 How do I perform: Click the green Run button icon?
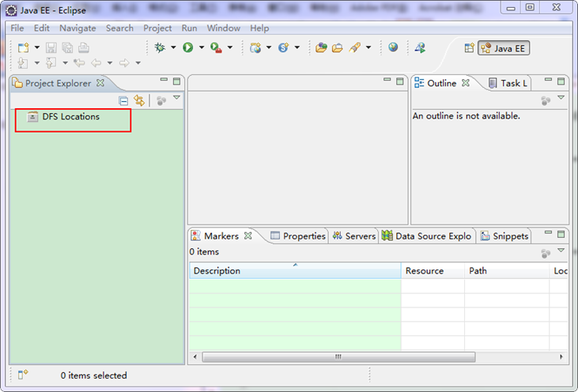pyautogui.click(x=188, y=47)
